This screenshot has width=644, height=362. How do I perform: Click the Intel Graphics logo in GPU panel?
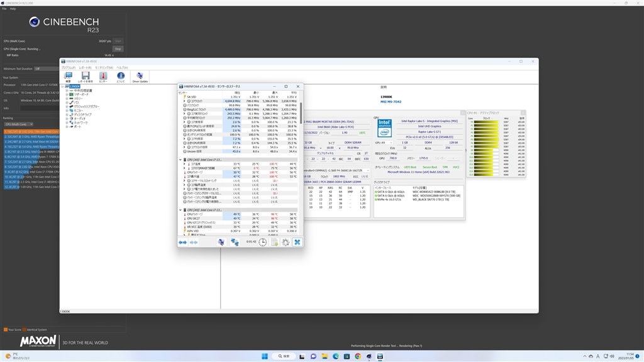[x=384, y=128]
